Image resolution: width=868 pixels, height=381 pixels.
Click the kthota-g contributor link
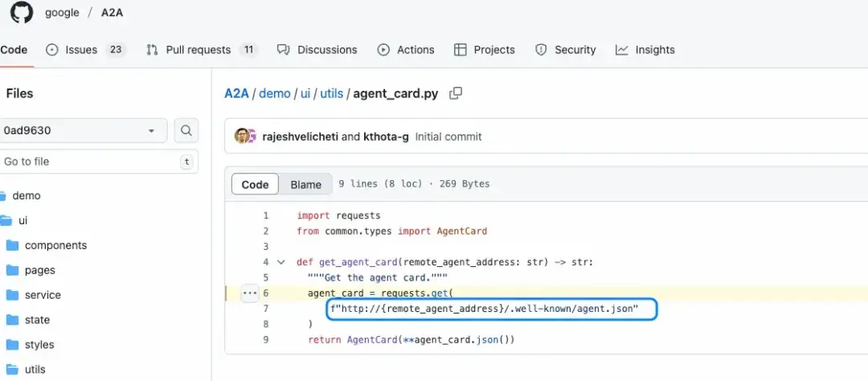(x=386, y=137)
